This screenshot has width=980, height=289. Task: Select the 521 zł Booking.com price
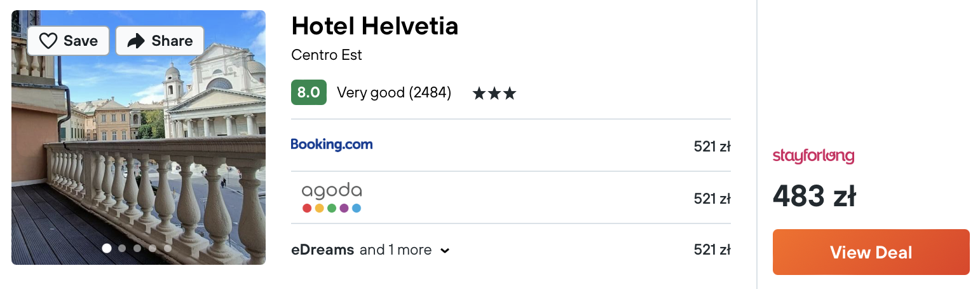(712, 146)
